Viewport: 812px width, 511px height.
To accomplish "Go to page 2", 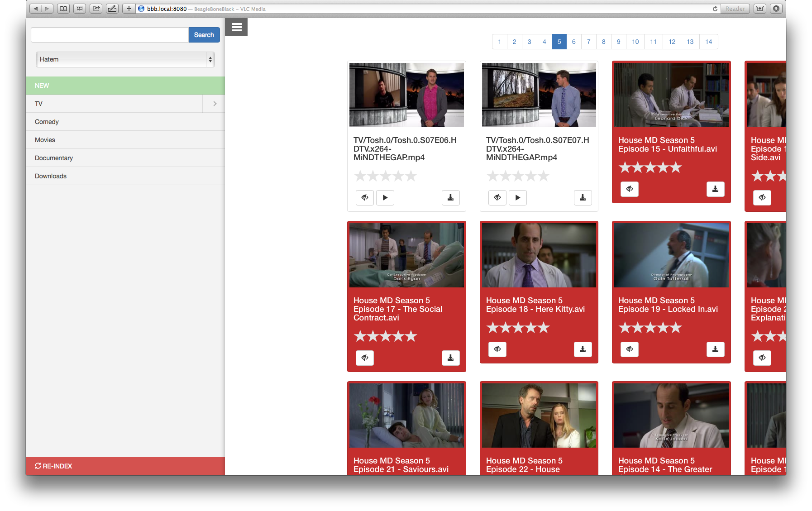I will click(x=515, y=42).
